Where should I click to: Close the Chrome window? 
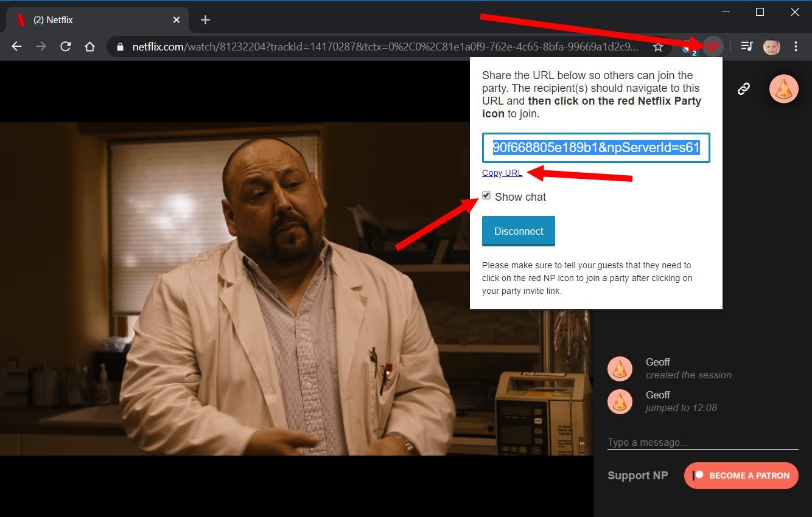tap(795, 12)
